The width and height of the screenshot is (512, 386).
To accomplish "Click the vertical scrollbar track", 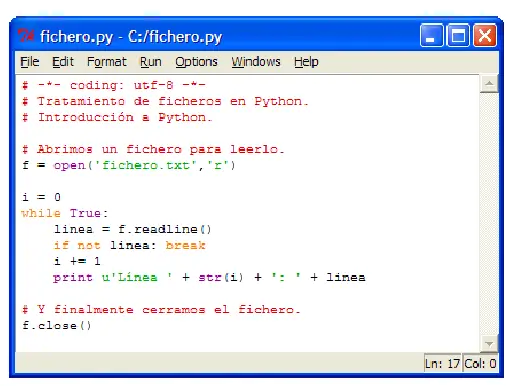I will [x=489, y=213].
